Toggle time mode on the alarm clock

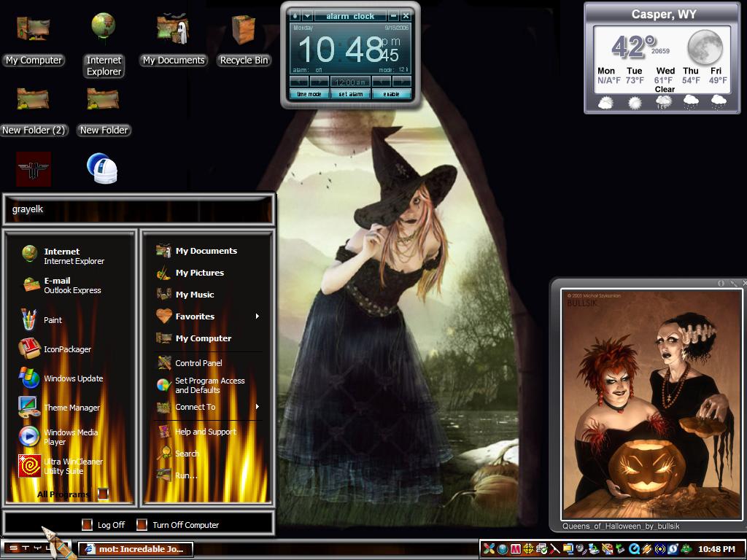coord(309,94)
